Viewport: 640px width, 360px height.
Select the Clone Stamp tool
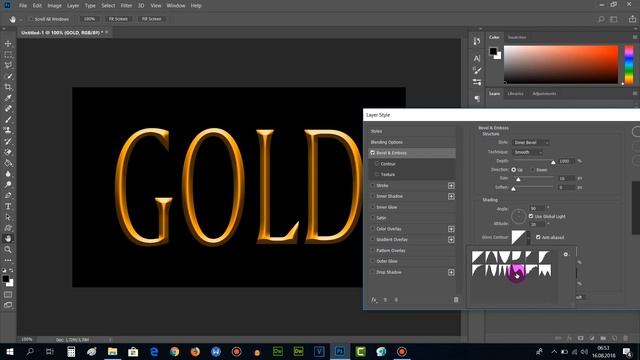pos(8,130)
